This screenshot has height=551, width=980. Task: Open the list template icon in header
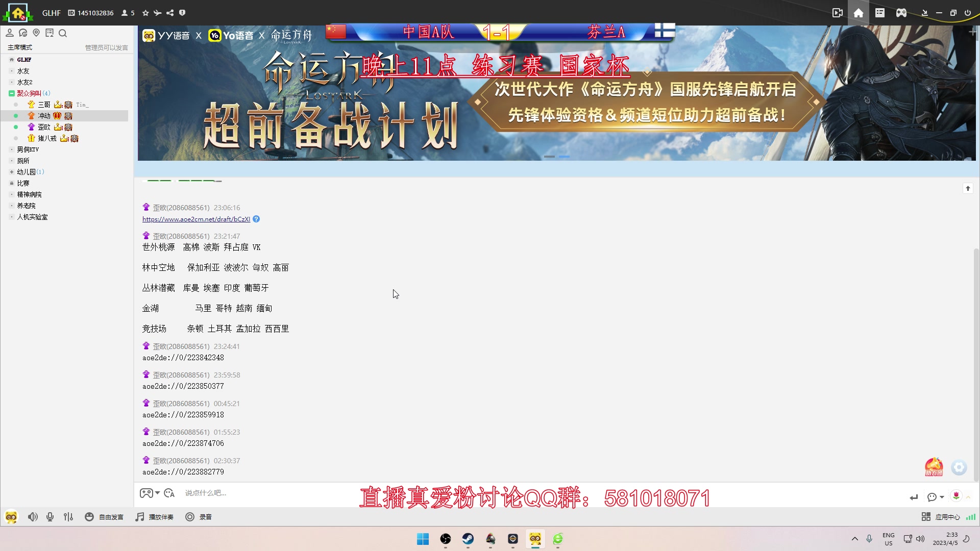880,13
